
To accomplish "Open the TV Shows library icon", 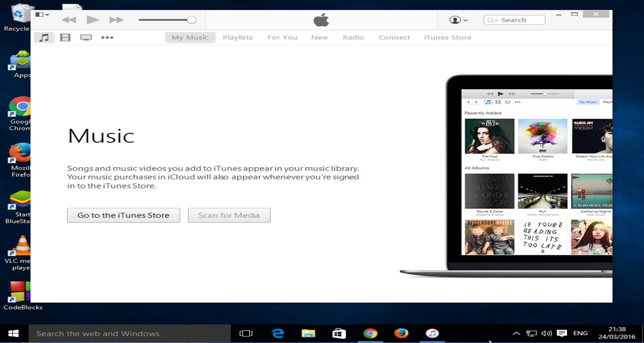I will [x=86, y=37].
